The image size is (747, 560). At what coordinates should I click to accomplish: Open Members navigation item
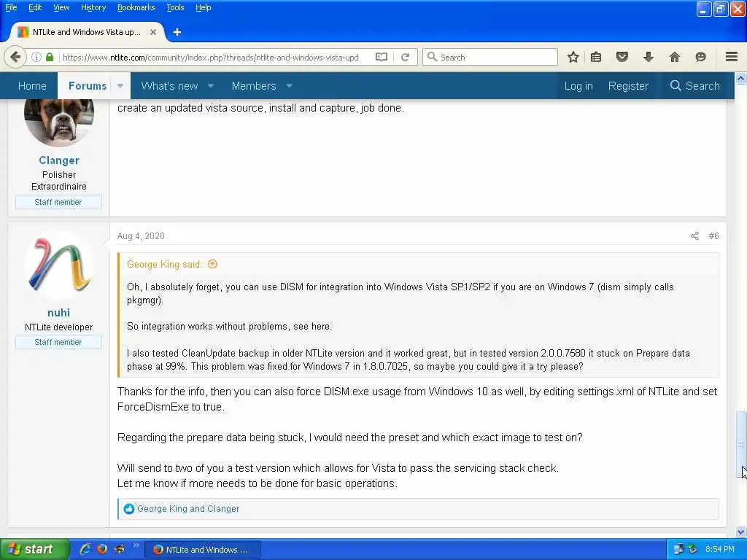pos(254,86)
